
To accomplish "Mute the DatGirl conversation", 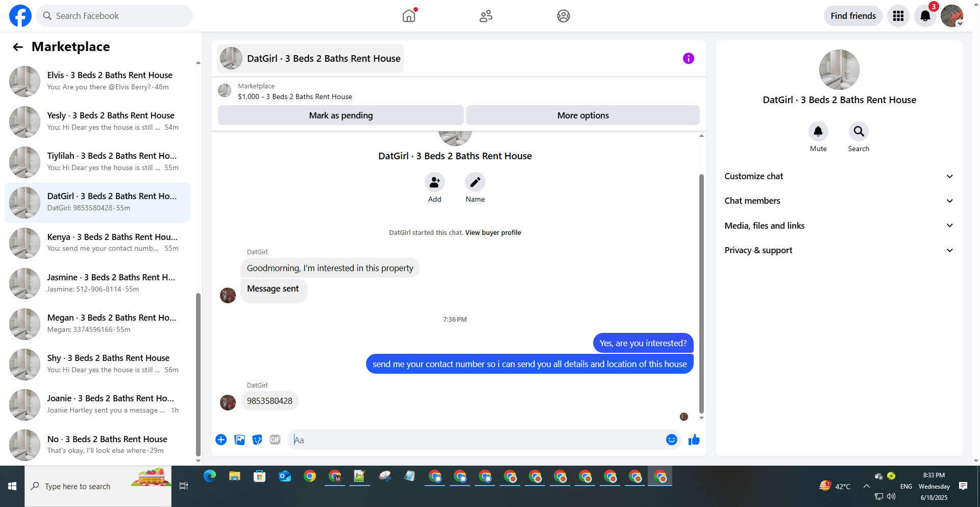I will point(818,132).
